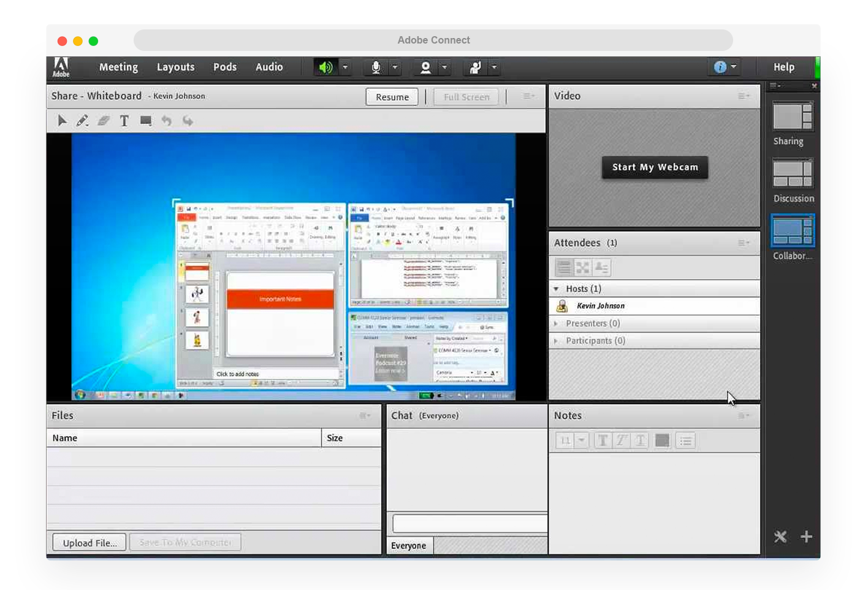
Task: Open the Files pod options menu icon
Action: pos(365,416)
